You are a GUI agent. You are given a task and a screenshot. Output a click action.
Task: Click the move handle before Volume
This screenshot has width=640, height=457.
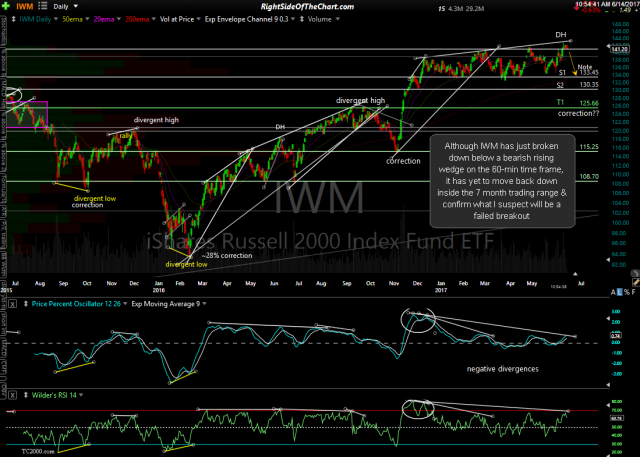302,19
